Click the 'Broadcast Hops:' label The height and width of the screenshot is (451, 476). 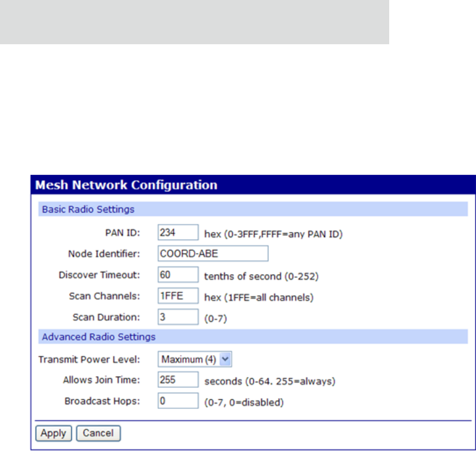[102, 401]
